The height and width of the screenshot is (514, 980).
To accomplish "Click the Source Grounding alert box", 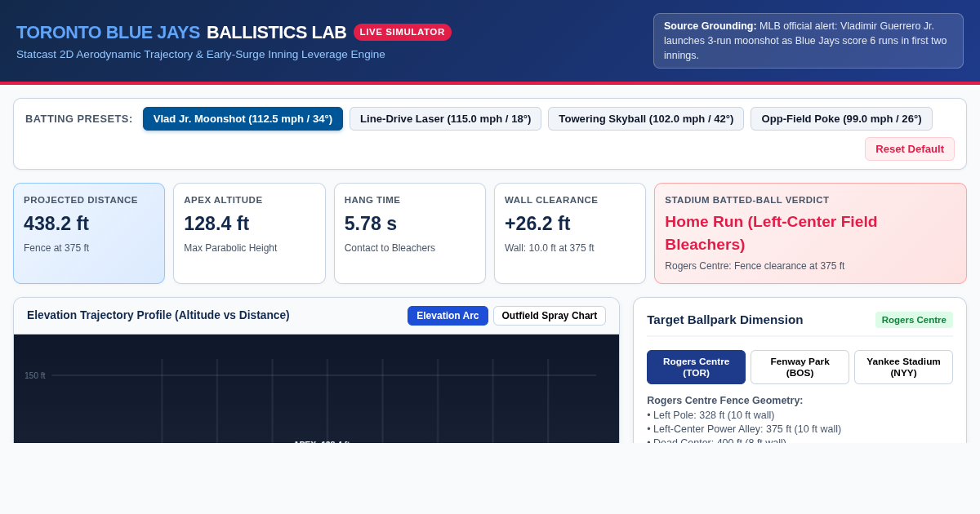I will click(x=808, y=41).
